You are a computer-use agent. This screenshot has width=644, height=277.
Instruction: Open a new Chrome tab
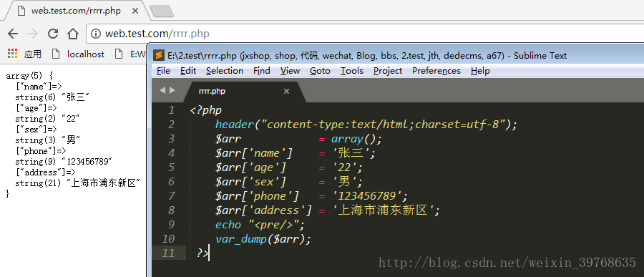pyautogui.click(x=162, y=11)
